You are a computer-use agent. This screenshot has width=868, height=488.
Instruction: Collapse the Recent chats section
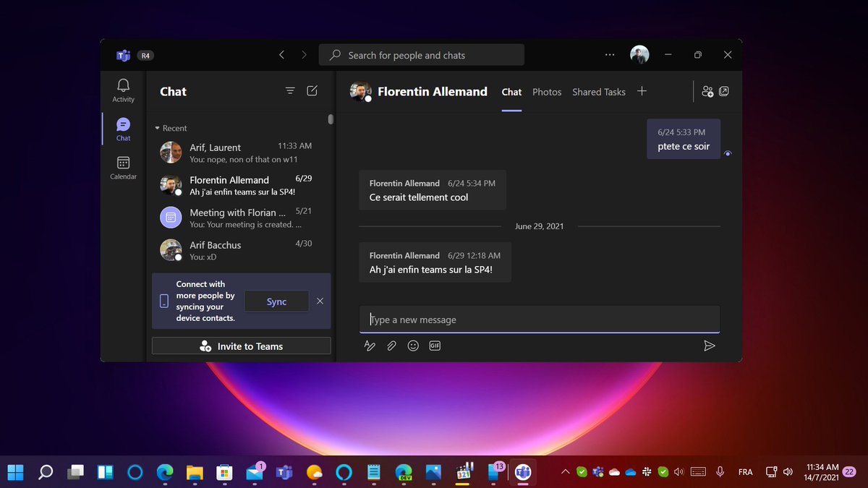(171, 128)
